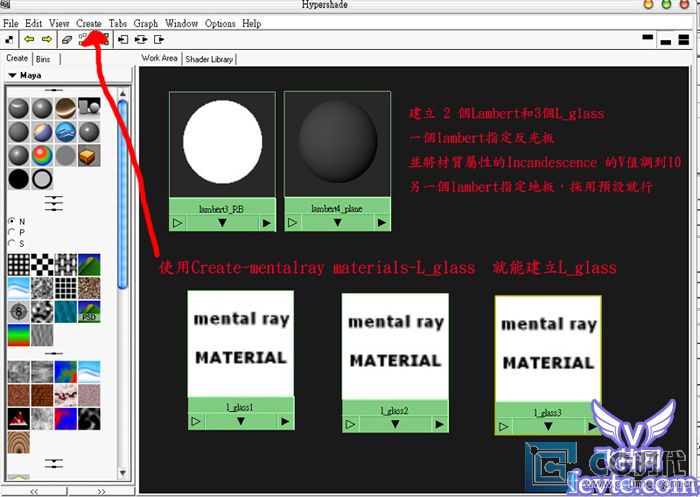Clear the graph with the eraser icon
The image size is (700, 497).
(x=67, y=40)
